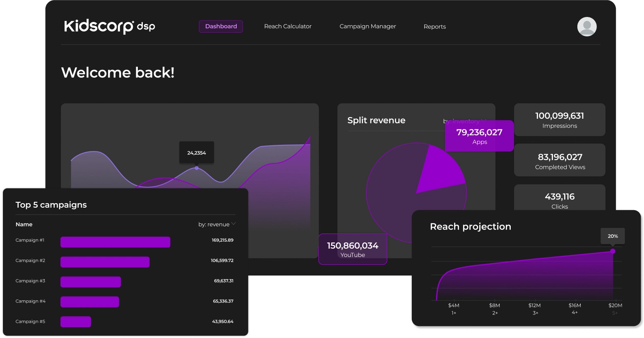Click the 79,236,027 Apps label
The width and height of the screenshot is (644, 338).
pyautogui.click(x=479, y=136)
